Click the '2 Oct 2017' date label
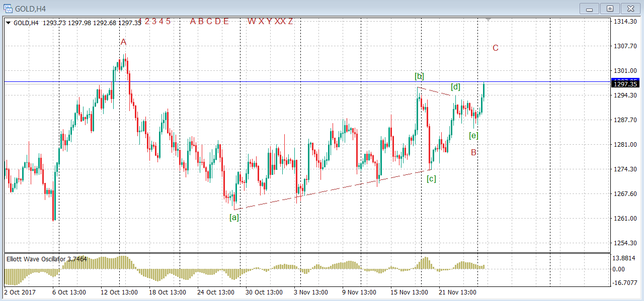This screenshot has height=301, width=644. (20, 292)
